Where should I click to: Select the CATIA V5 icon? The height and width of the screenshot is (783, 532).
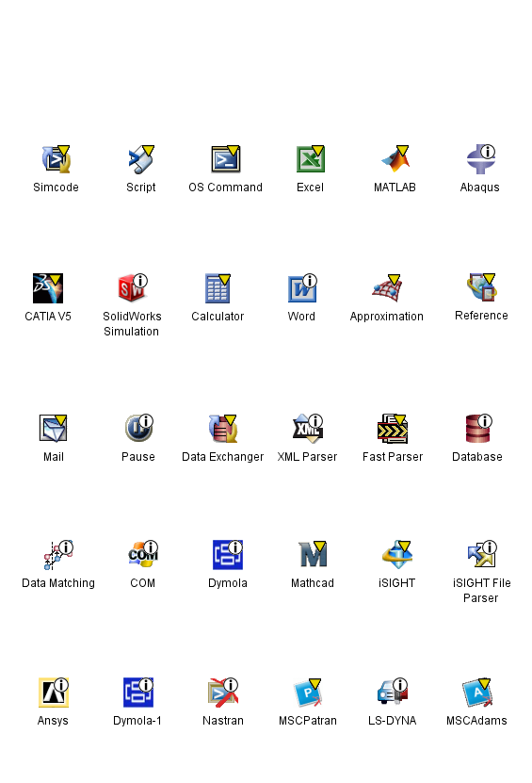coord(48,288)
